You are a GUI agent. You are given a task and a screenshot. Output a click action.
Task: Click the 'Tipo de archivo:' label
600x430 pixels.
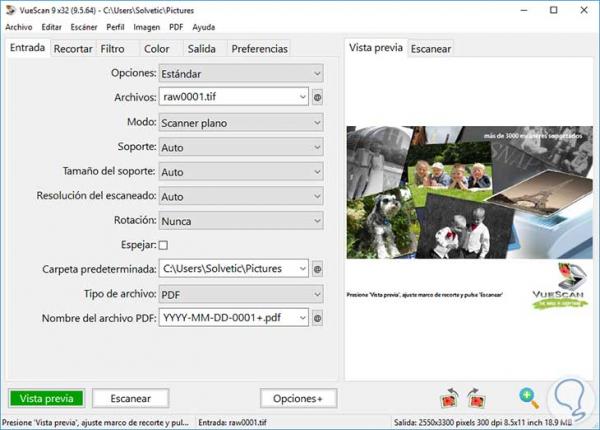coord(120,294)
